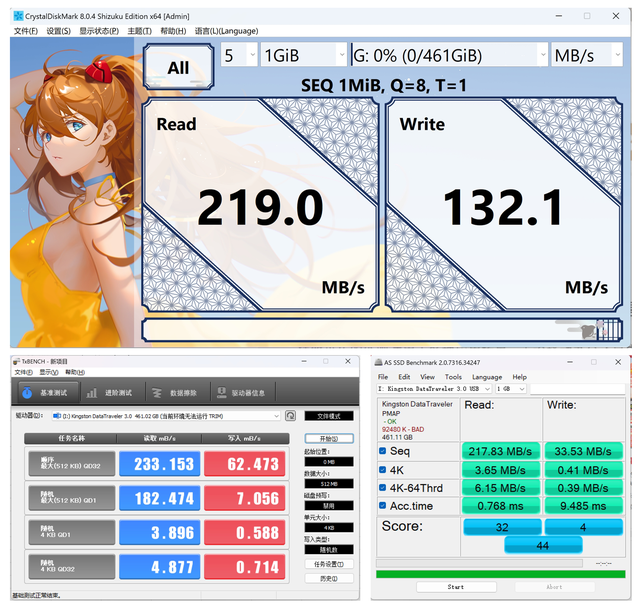Viewport: 640px width, 608px height.
Task: Close the AS SSD Benchmark window
Action: click(618, 362)
